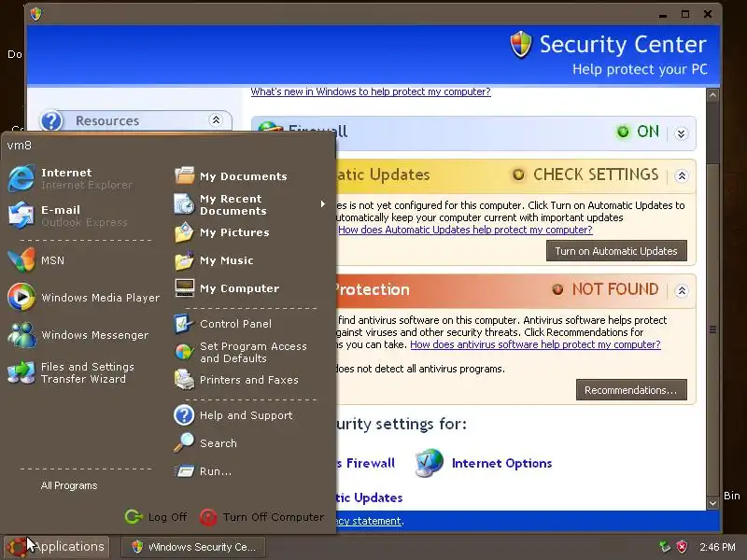Click Windows Security Center taskbar button
This screenshot has height=560, width=747.
pyautogui.click(x=193, y=547)
